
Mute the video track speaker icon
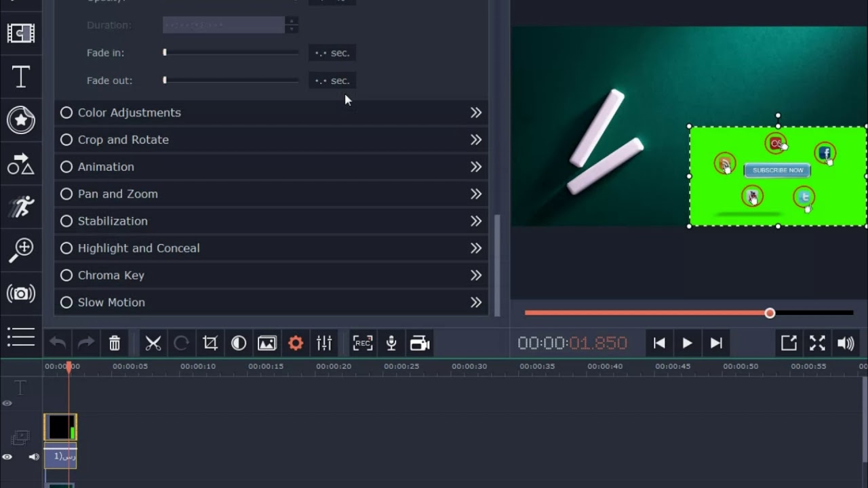click(x=34, y=457)
